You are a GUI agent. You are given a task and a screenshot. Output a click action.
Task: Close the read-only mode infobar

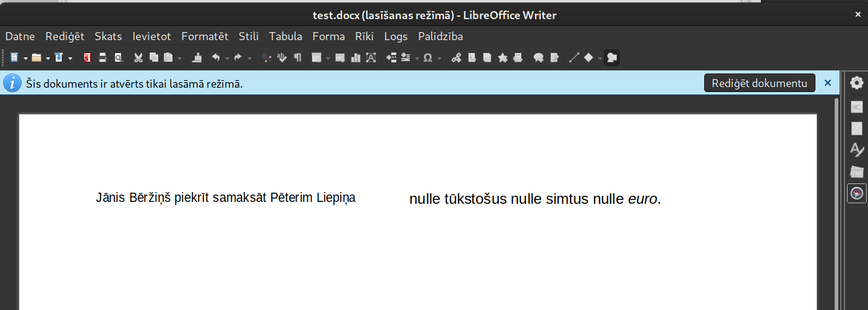point(828,83)
